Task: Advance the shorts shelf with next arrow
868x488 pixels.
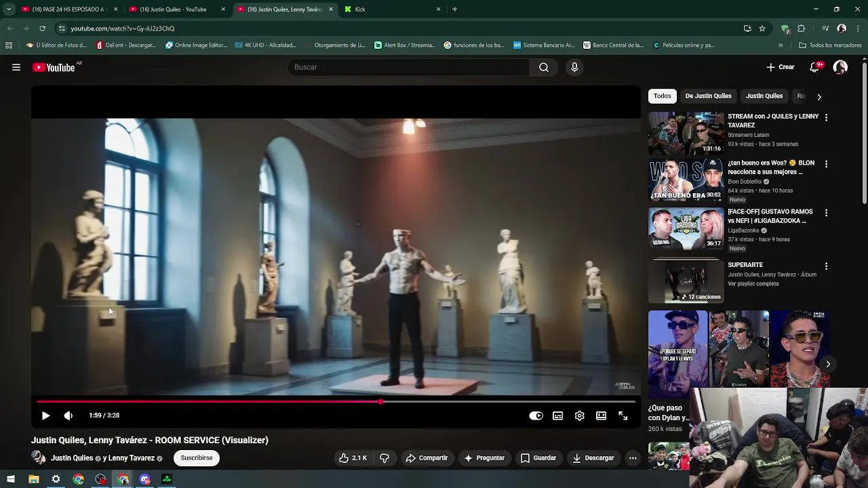Action: tap(828, 364)
